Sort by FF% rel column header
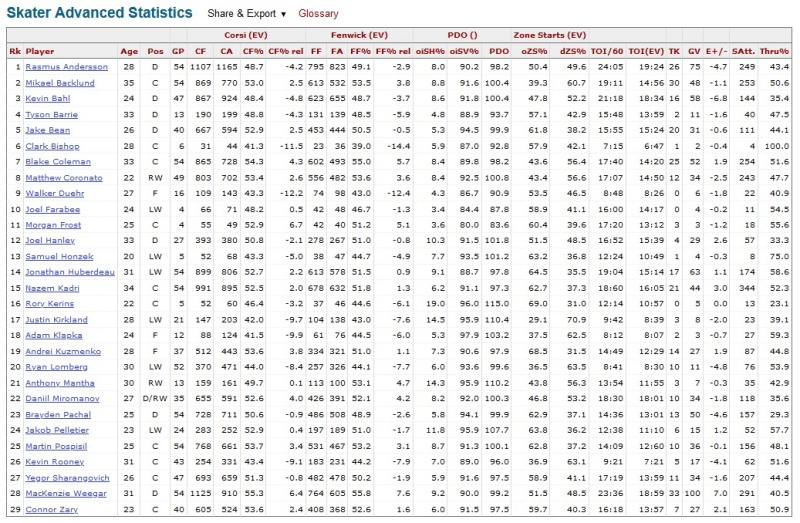 (x=393, y=51)
